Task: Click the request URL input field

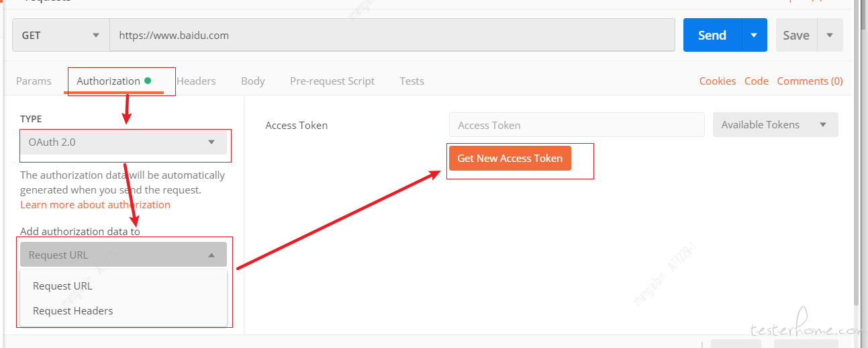Action: (x=392, y=35)
